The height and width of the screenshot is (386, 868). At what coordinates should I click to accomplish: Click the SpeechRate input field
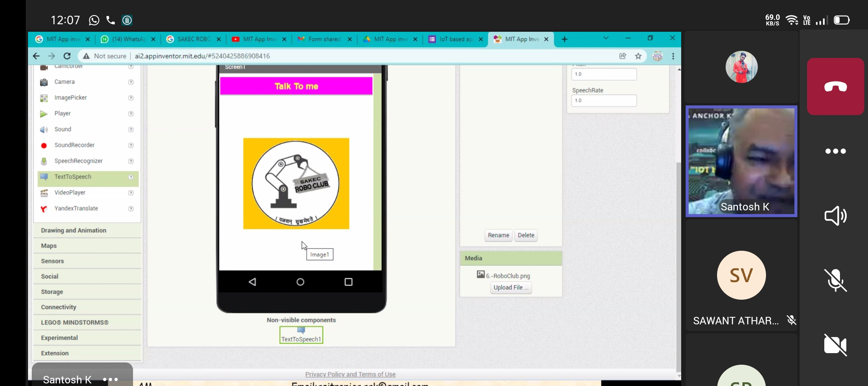(604, 101)
